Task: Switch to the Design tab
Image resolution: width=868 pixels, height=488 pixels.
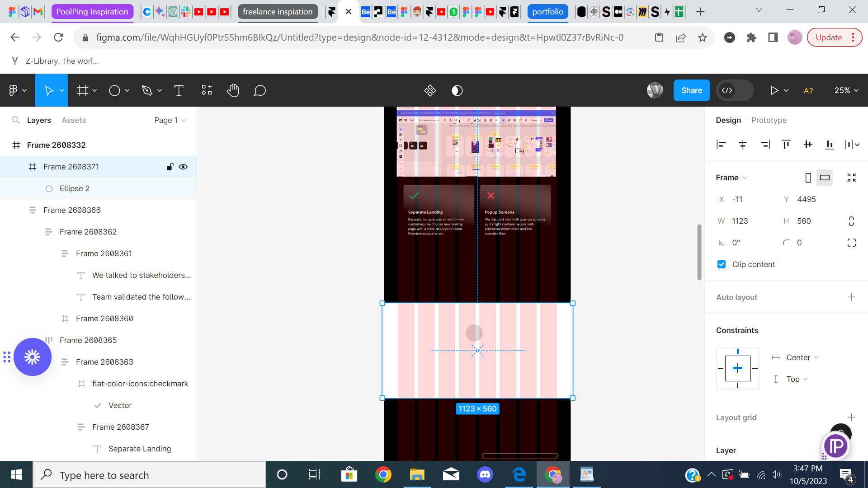Action: tap(728, 120)
